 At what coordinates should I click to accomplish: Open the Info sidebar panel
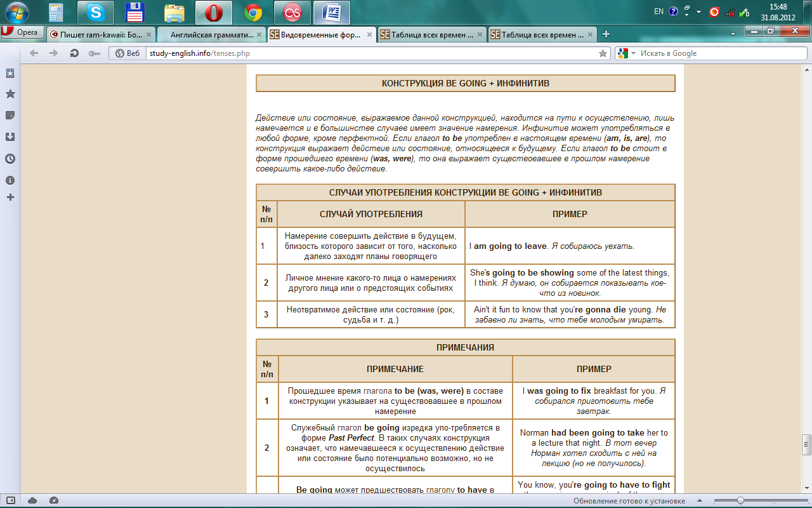(x=10, y=180)
